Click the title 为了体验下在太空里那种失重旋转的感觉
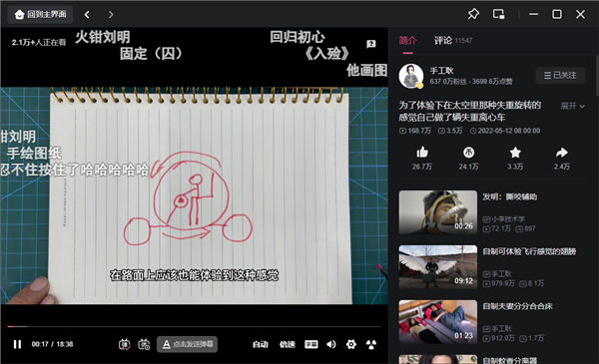Image resolution: width=599 pixels, height=364 pixels. 470,111
